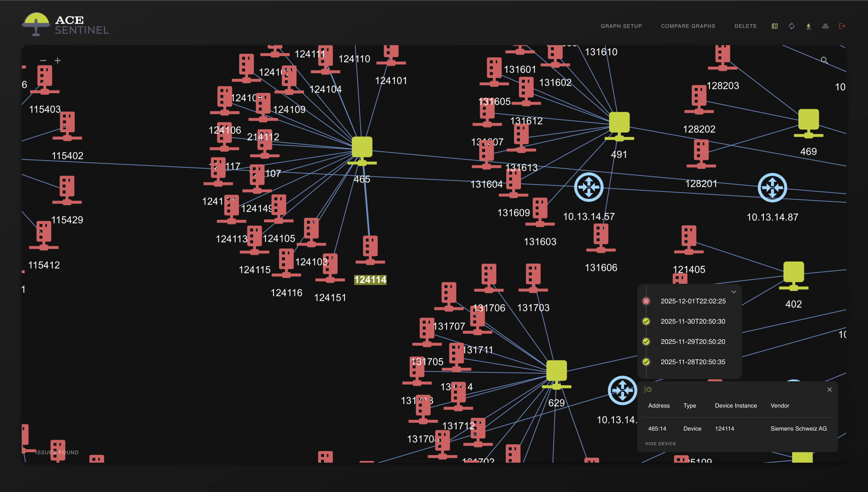The height and width of the screenshot is (492, 868).
Task: Select snapshot 2025-11-28T20:50:35
Action: [x=693, y=362]
